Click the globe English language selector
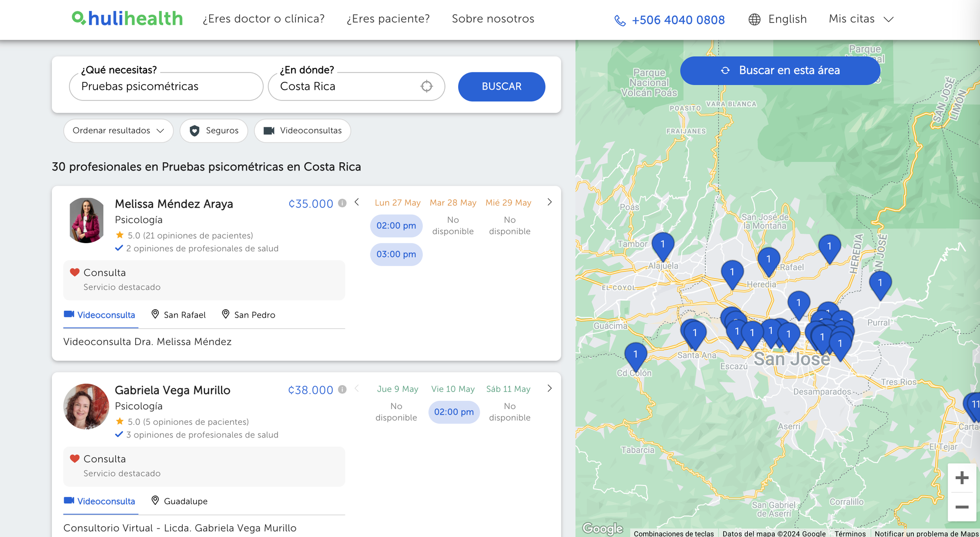980x537 pixels. 778,19
